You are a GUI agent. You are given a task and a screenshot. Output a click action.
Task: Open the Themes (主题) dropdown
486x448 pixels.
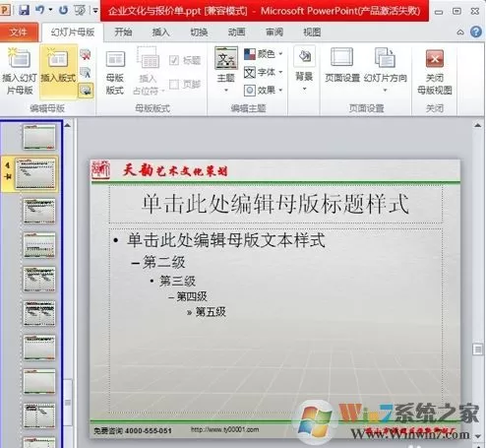[226, 70]
